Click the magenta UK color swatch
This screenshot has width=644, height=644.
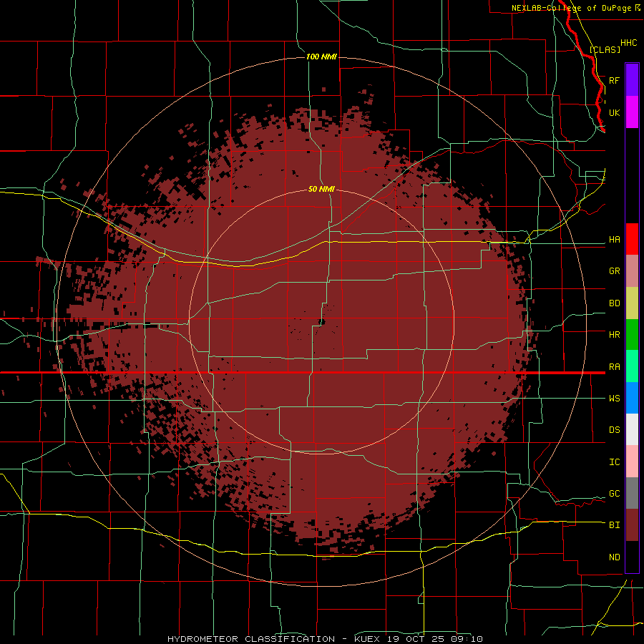(632, 112)
